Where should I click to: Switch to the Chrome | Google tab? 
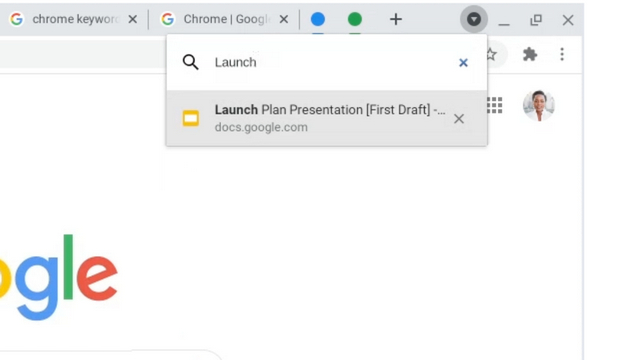pyautogui.click(x=216, y=19)
